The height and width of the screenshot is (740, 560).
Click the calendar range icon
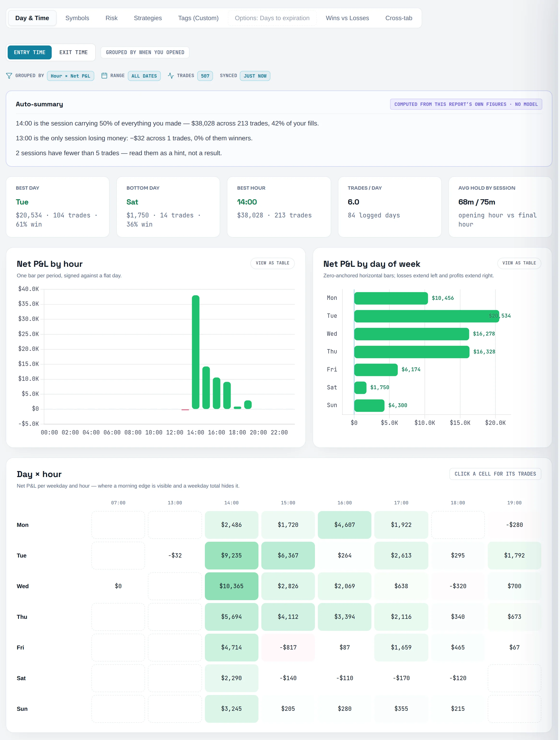tap(104, 76)
